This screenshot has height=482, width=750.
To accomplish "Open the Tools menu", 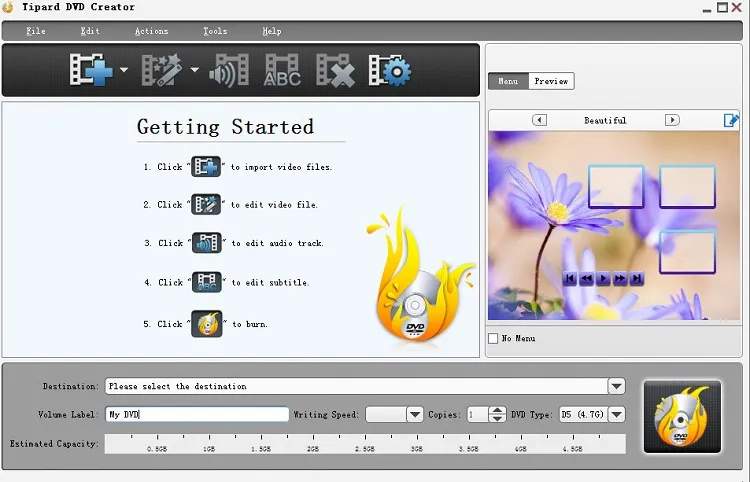I will tap(215, 31).
